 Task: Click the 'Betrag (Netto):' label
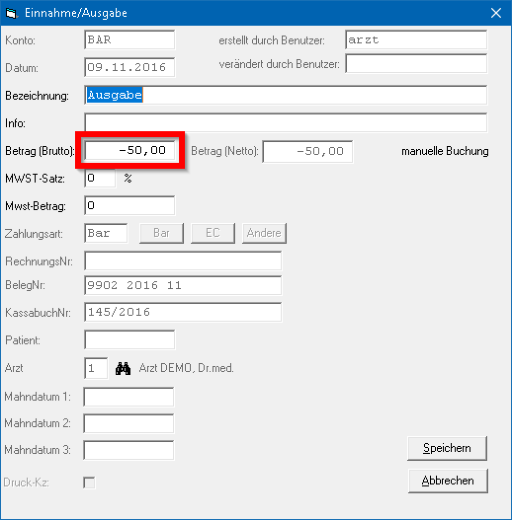tap(225, 151)
